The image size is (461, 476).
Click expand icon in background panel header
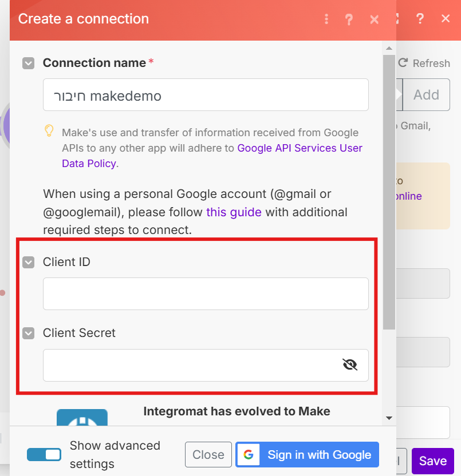(396, 18)
